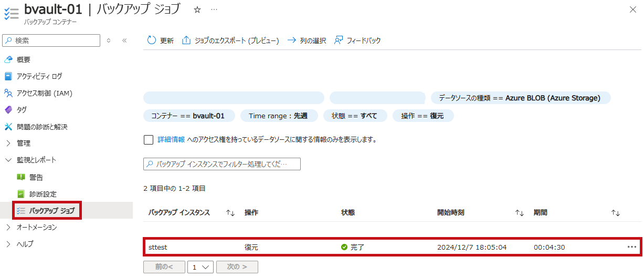This screenshot has width=644, height=277.
Task: Toggle the 詳細情報 access checkbox
Action: pyautogui.click(x=149, y=140)
